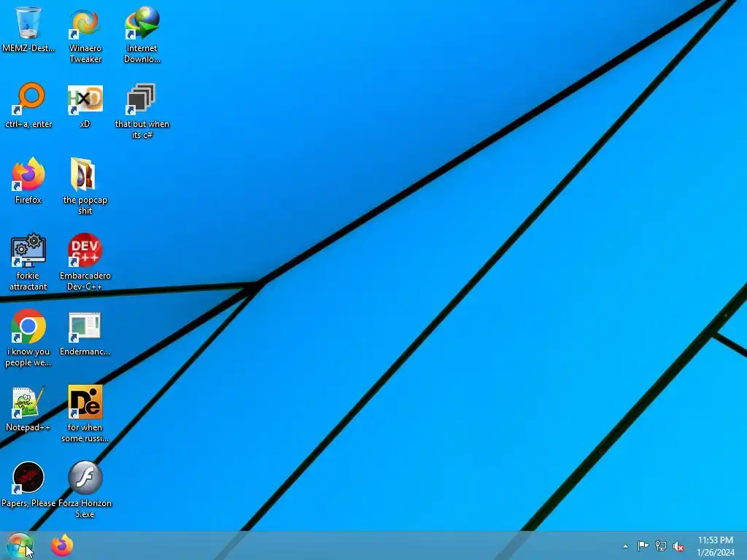Show hidden tray icons arrow
Image resolution: width=747 pixels, height=560 pixels.
click(625, 546)
